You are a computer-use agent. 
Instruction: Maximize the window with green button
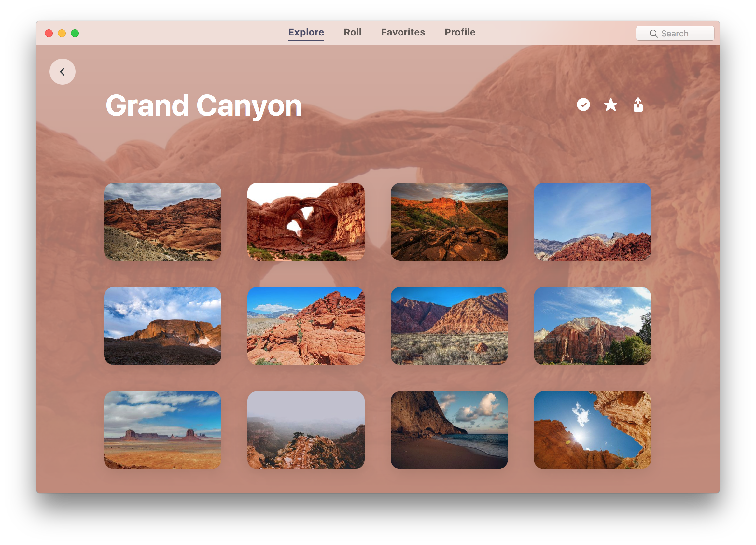tap(75, 33)
